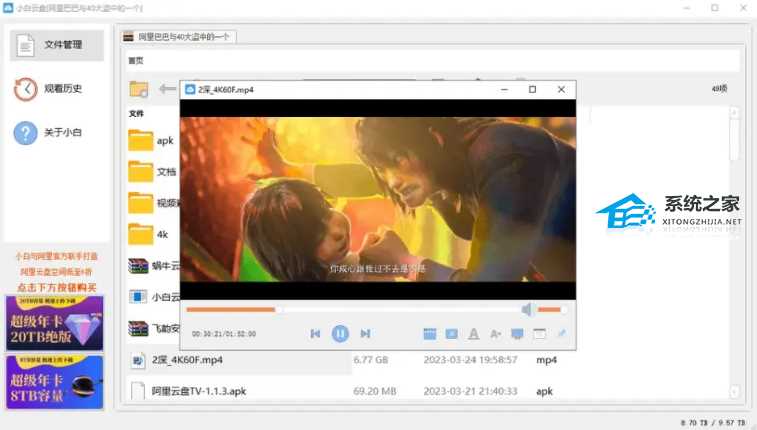Click the apk file icon in the 阿里云盘TV row
Viewport: 757px width, 430px height.
[x=138, y=391]
